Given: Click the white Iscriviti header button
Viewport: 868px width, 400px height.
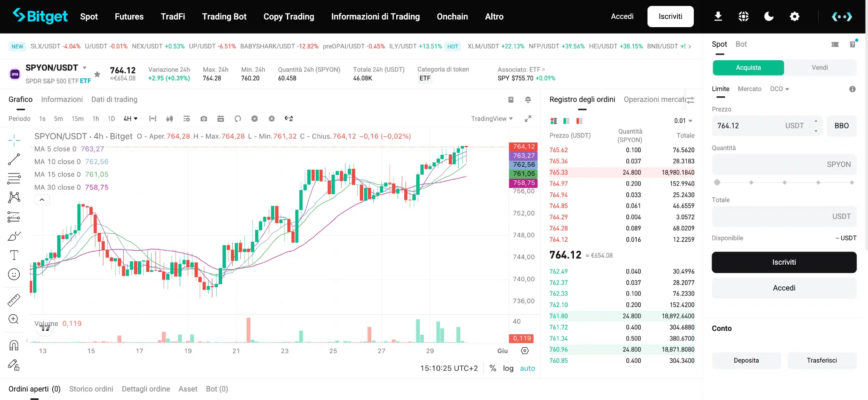Looking at the screenshot, I should pos(670,17).
